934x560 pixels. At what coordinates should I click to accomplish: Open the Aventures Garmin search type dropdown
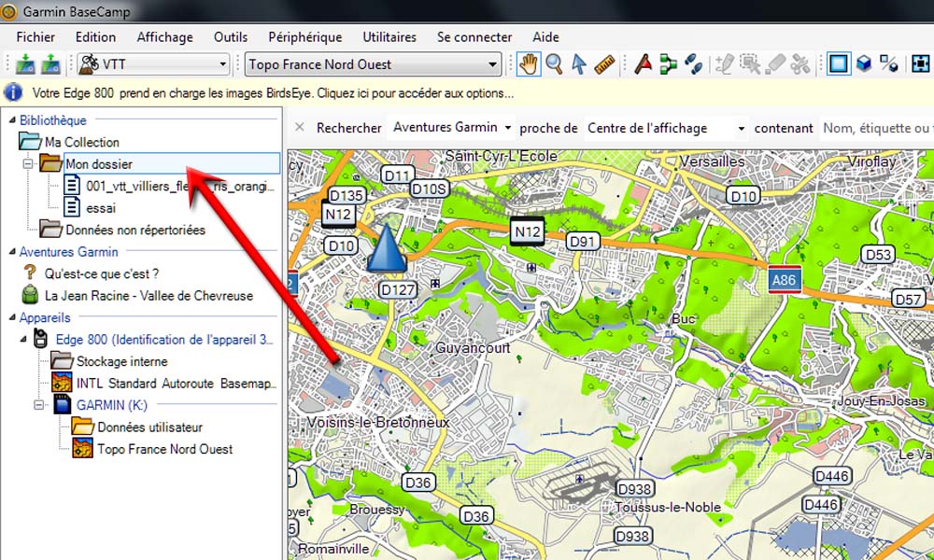tap(507, 128)
